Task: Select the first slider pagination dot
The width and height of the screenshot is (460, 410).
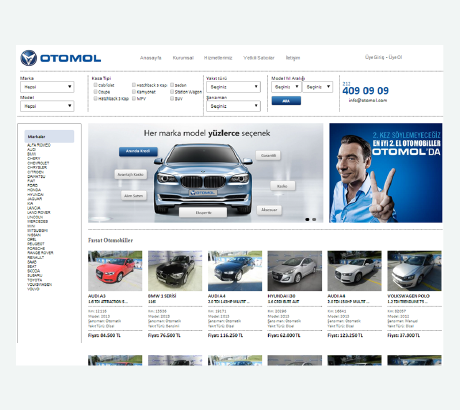Action: pos(307,219)
